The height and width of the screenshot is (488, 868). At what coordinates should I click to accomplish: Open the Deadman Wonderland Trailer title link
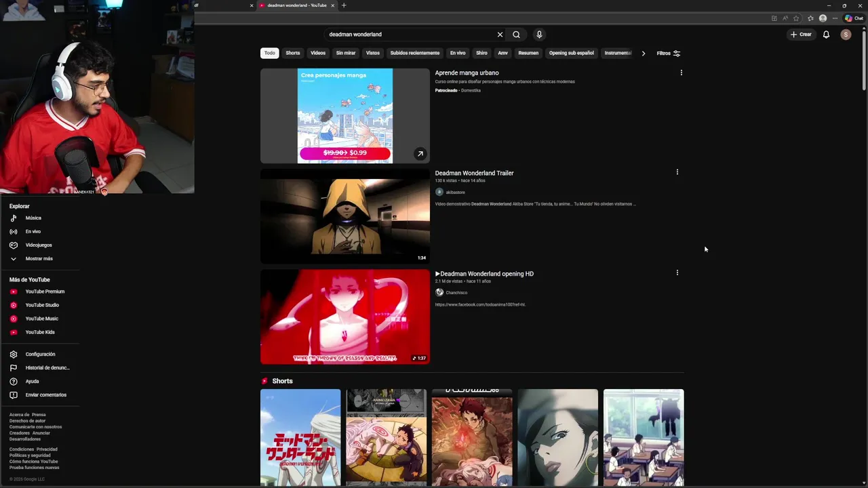[x=474, y=173]
